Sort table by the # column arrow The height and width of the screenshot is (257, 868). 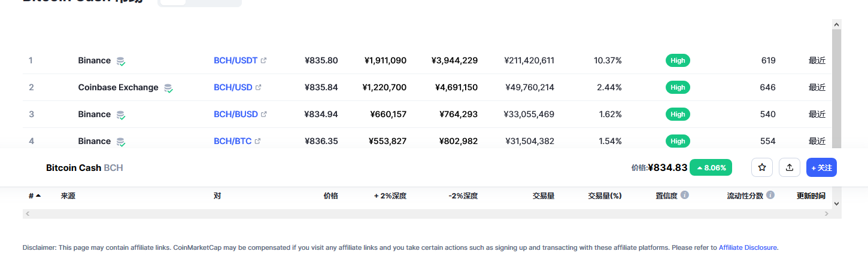38,195
